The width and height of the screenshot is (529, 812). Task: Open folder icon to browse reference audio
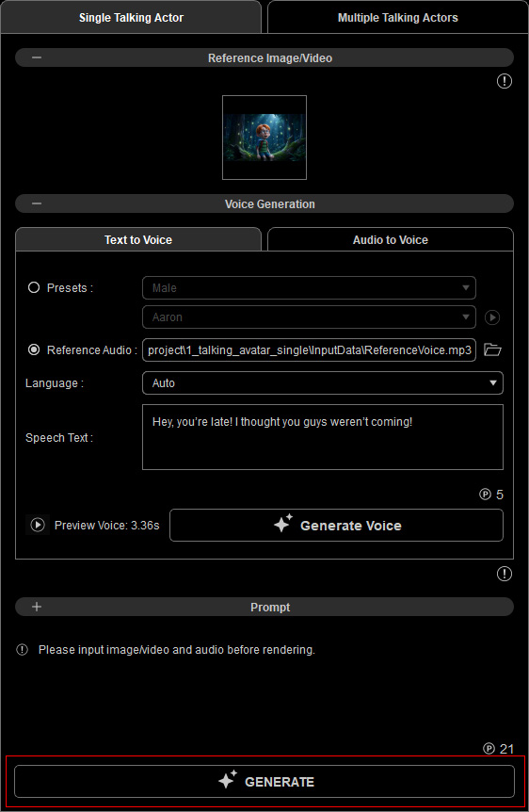tap(492, 349)
